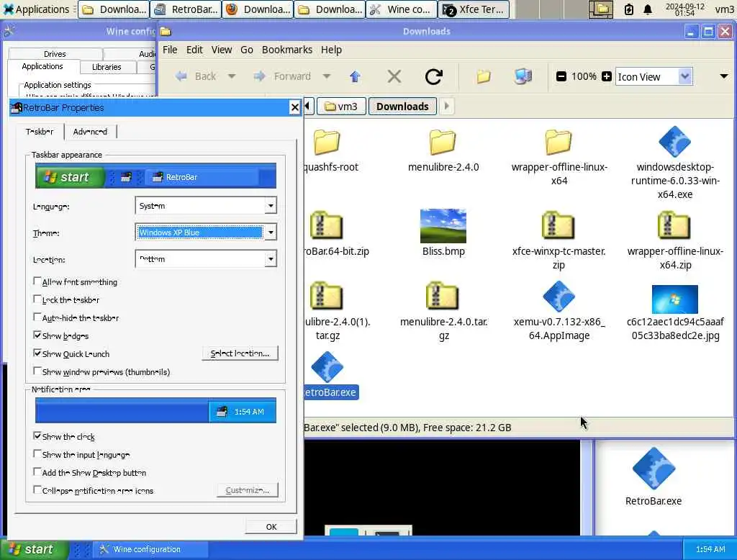
Task: Zoom out with the minus icon
Action: point(561,76)
